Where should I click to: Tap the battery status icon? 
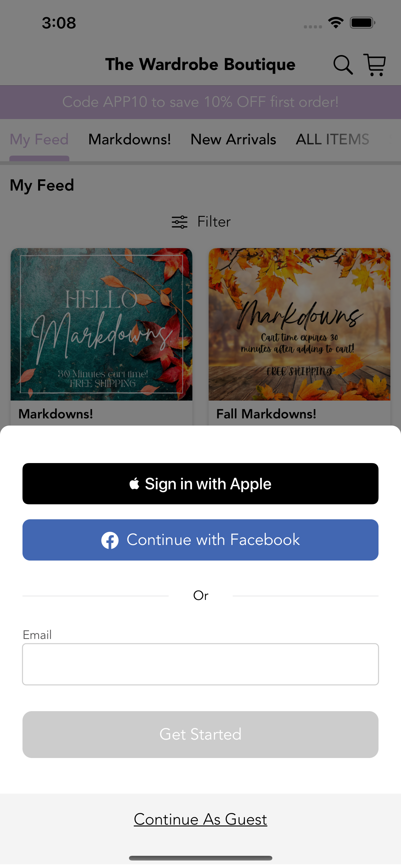362,22
